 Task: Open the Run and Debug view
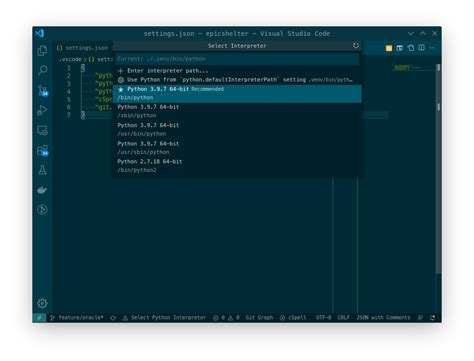point(42,110)
